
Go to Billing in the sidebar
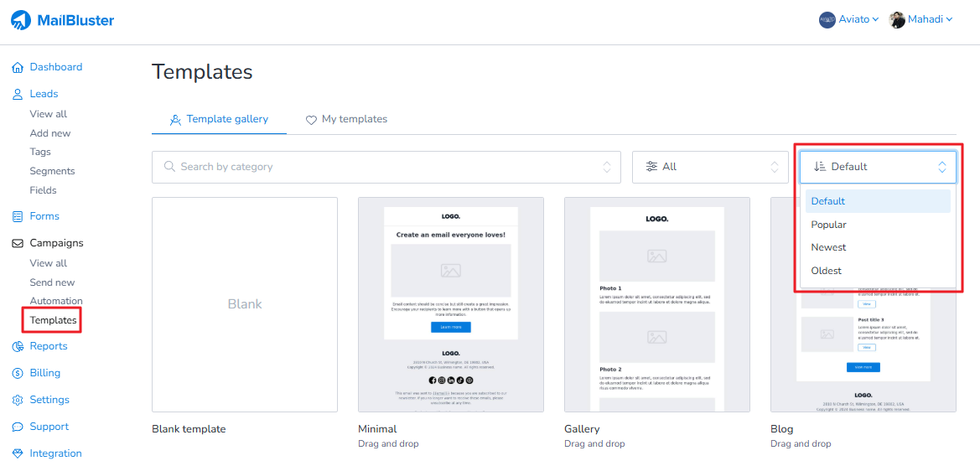tap(44, 373)
